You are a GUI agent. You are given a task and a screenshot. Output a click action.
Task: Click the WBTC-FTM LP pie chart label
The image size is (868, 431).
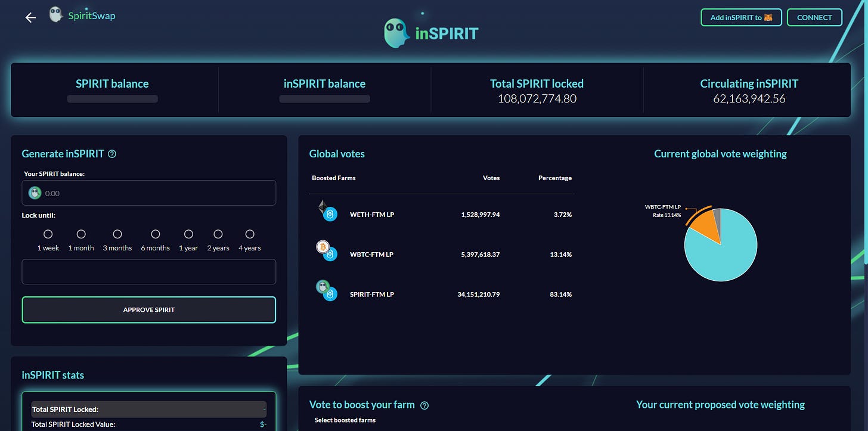click(662, 211)
